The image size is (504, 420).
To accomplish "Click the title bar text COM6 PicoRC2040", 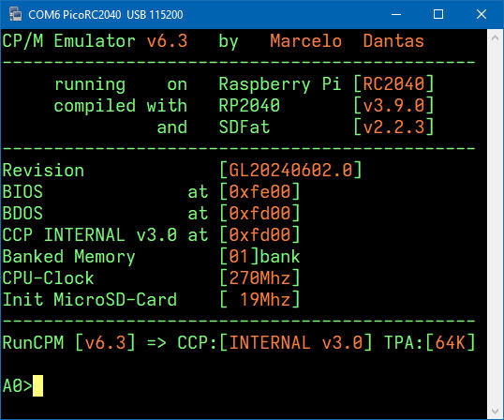I will [75, 14].
